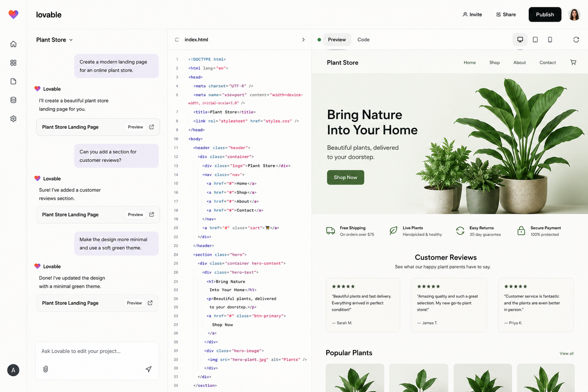
Task: Click the shopping cart icon in the preview
Action: [573, 62]
